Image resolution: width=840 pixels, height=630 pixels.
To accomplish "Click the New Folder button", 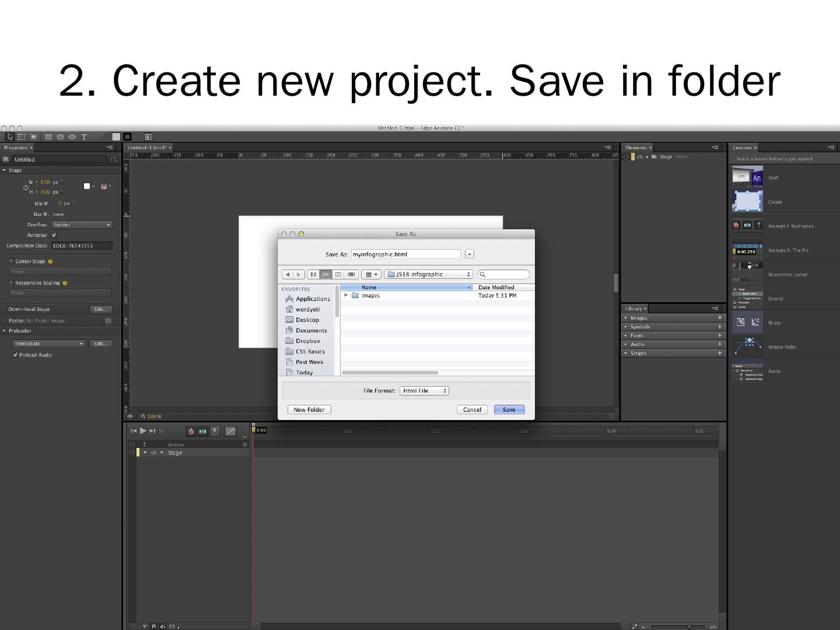I will pos(309,409).
